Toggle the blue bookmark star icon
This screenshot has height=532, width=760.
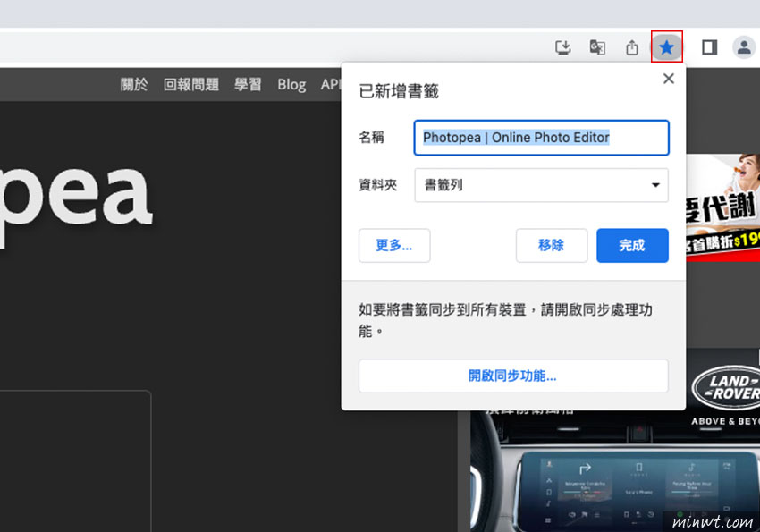666,47
